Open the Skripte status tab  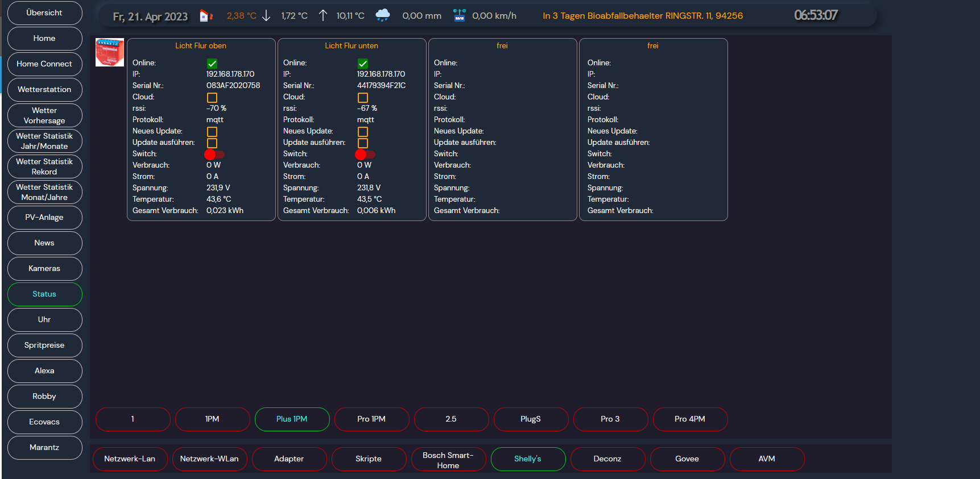(x=369, y=459)
